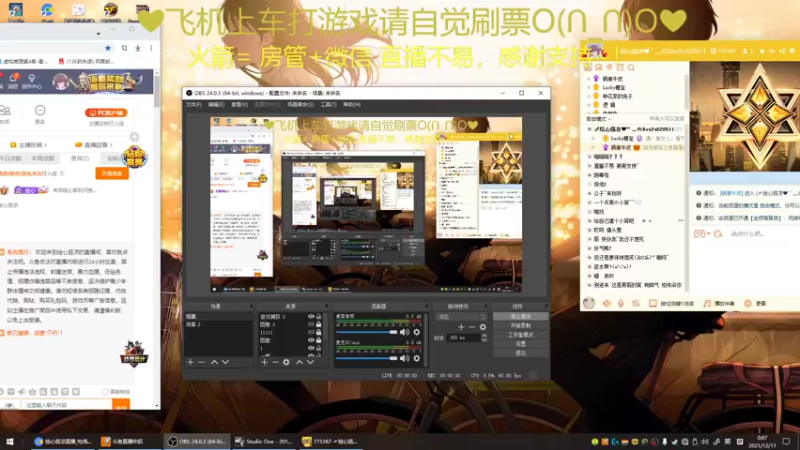The height and width of the screenshot is (450, 800).
Task: Move source down in OBS Sources panel
Action: pos(310,362)
